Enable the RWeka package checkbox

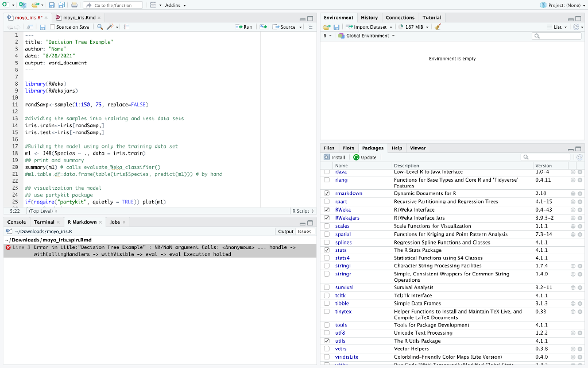pyautogui.click(x=327, y=210)
